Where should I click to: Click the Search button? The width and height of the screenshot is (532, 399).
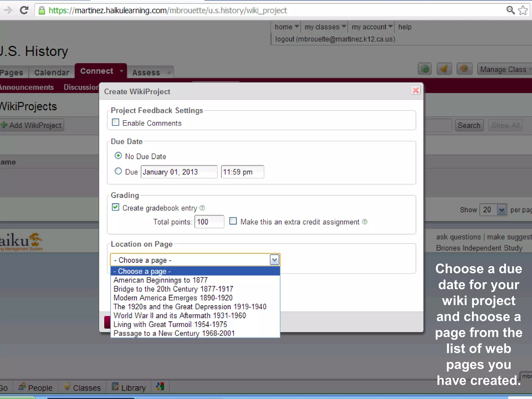click(x=469, y=125)
